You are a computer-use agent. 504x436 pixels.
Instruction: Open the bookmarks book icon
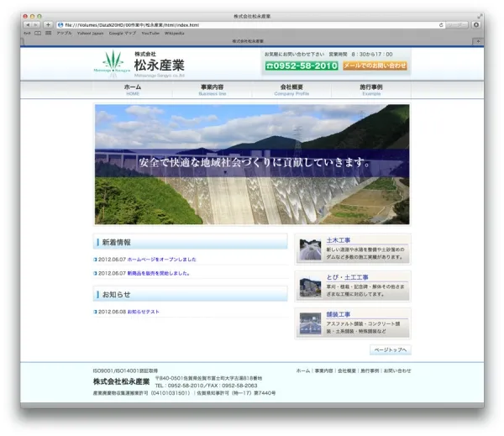(x=38, y=33)
